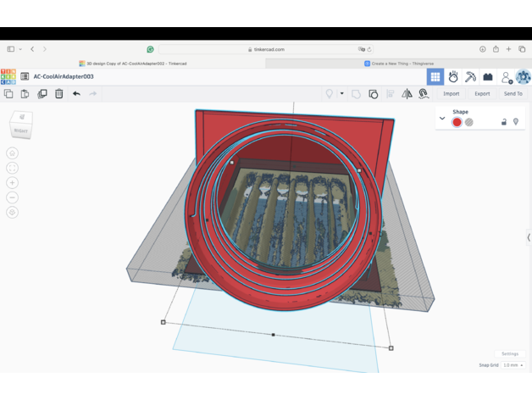The height and width of the screenshot is (400, 532).
Task: Switch to Create a New Thing tab
Action: point(396,64)
